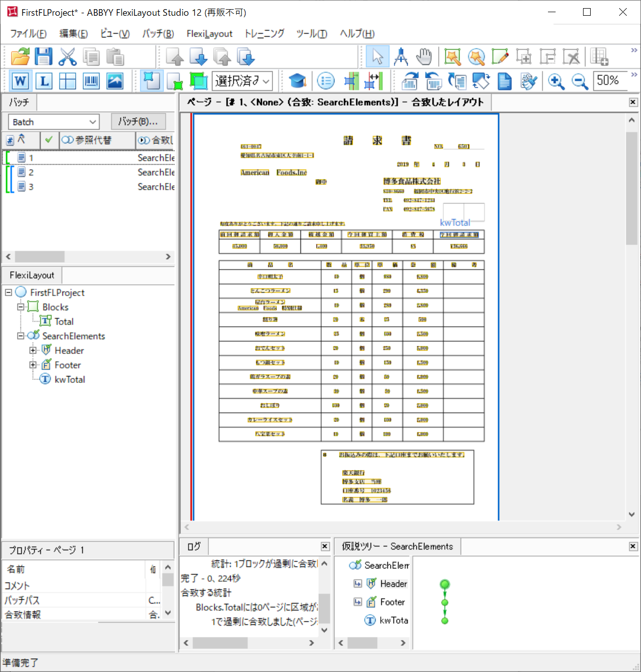This screenshot has width=641, height=672.
Task: Zoom in with the plus magnifier
Action: tap(556, 81)
